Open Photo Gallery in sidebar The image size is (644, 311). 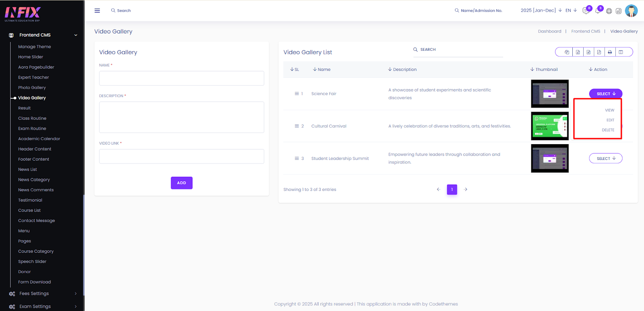[32, 87]
